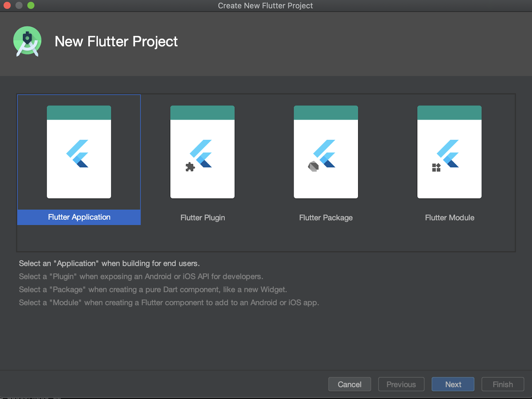This screenshot has height=399, width=532.
Task: Click the Flutter Module label
Action: point(449,218)
